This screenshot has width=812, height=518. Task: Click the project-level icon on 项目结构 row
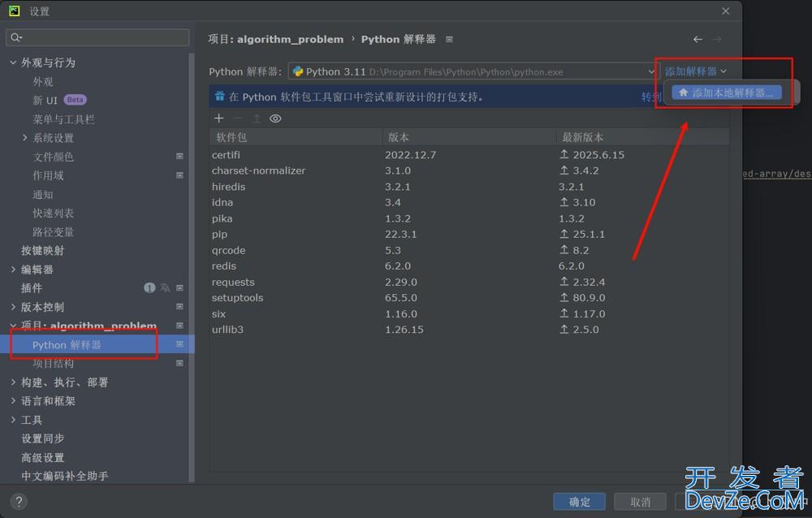(x=179, y=363)
